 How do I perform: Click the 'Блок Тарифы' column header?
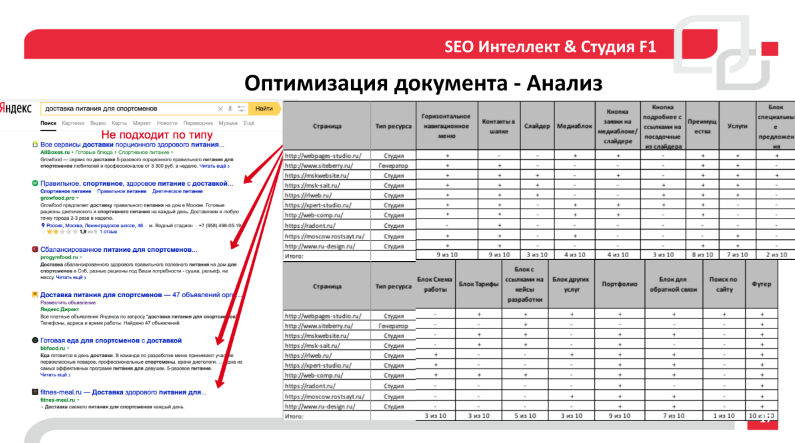click(479, 284)
